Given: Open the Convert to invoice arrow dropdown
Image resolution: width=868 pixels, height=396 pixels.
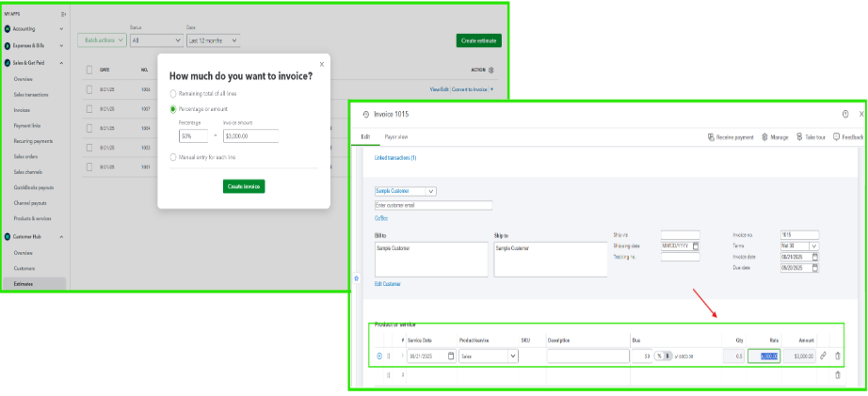Looking at the screenshot, I should tap(491, 89).
